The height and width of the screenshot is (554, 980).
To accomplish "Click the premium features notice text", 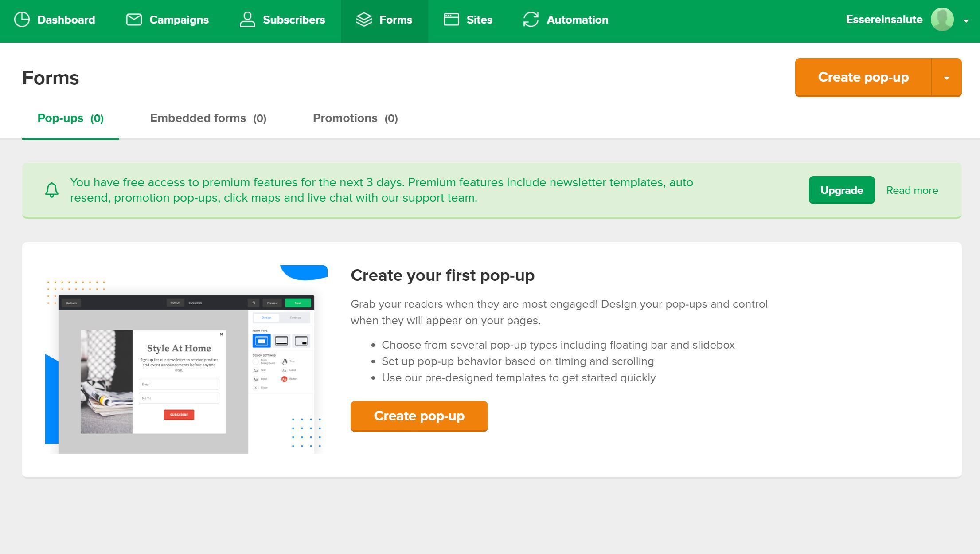I will [381, 190].
